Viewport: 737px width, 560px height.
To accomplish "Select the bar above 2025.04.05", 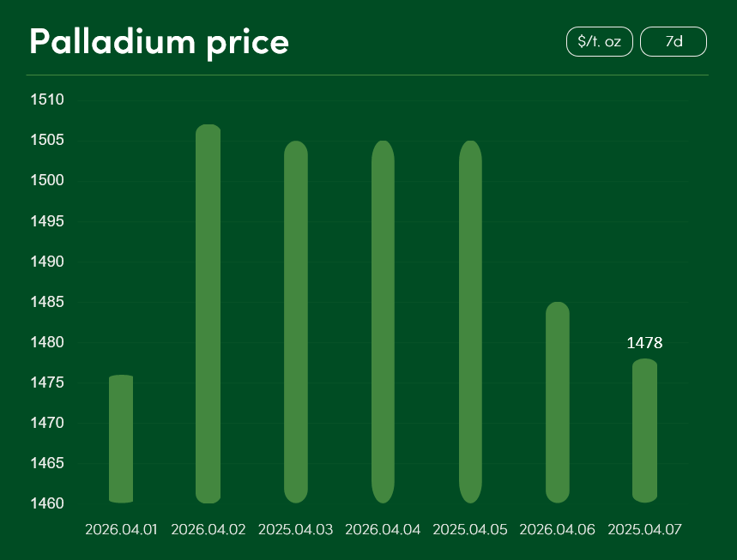I will 470,322.
